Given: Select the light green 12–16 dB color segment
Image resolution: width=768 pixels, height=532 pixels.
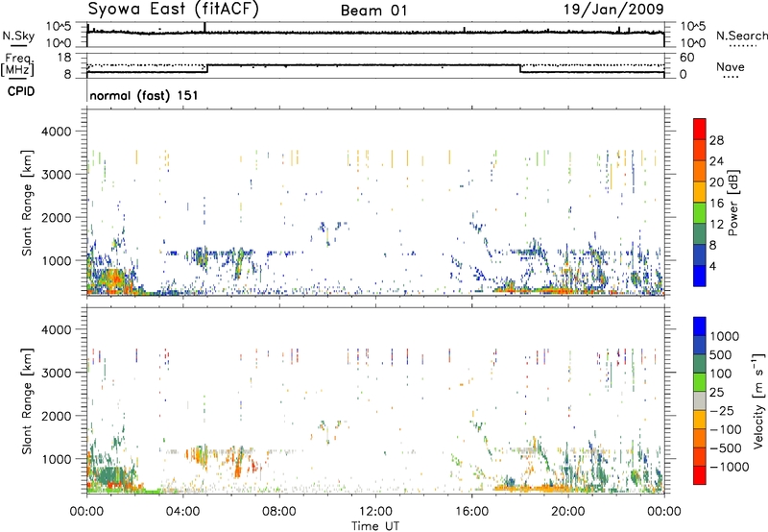Looking at the screenshot, I should coord(700,212).
